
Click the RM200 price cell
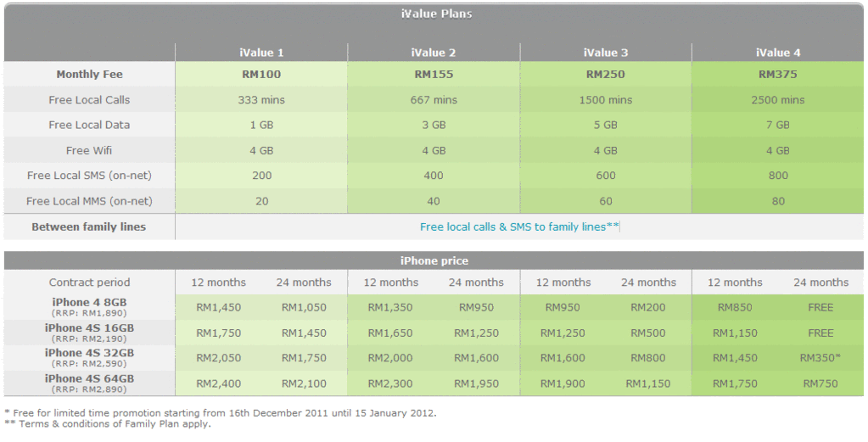pos(648,308)
